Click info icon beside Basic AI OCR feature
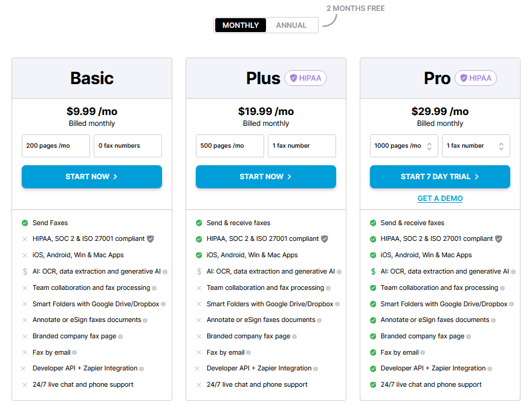The width and height of the screenshot is (532, 414). [165, 272]
